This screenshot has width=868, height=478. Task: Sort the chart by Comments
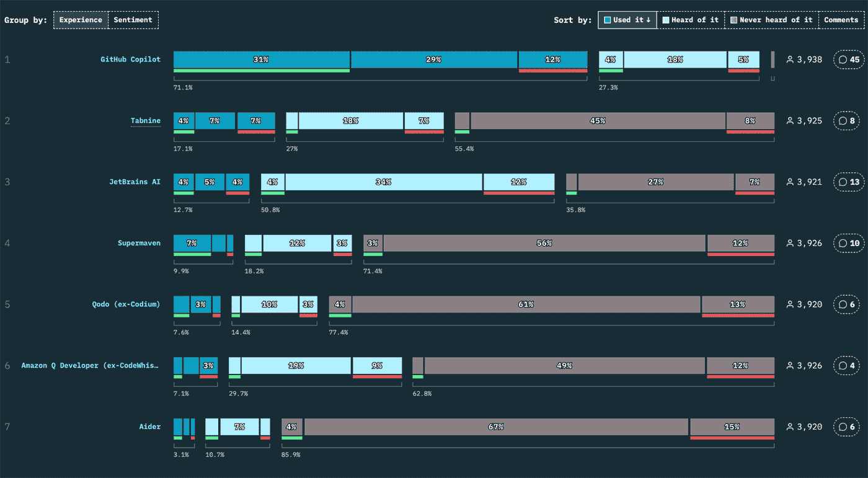click(x=841, y=20)
